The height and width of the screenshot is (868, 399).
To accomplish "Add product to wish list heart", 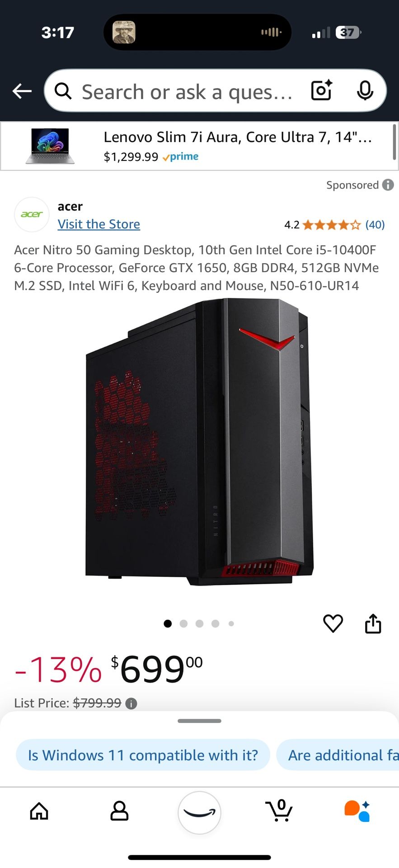I will click(x=333, y=624).
